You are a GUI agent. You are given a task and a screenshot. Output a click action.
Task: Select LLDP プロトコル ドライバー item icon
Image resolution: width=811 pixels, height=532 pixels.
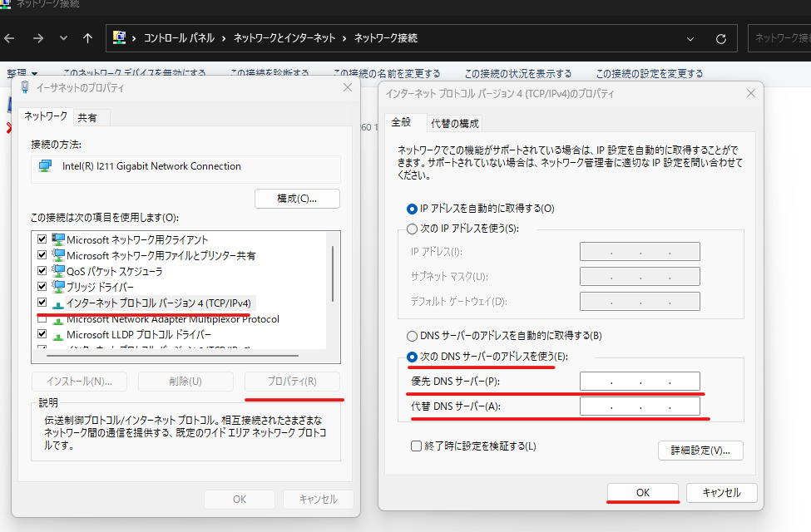58,336
